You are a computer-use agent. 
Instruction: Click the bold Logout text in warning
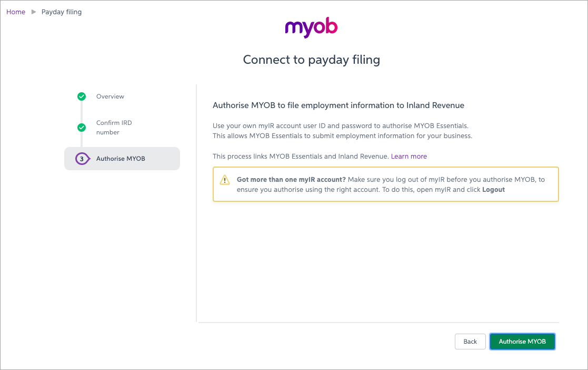tap(493, 190)
